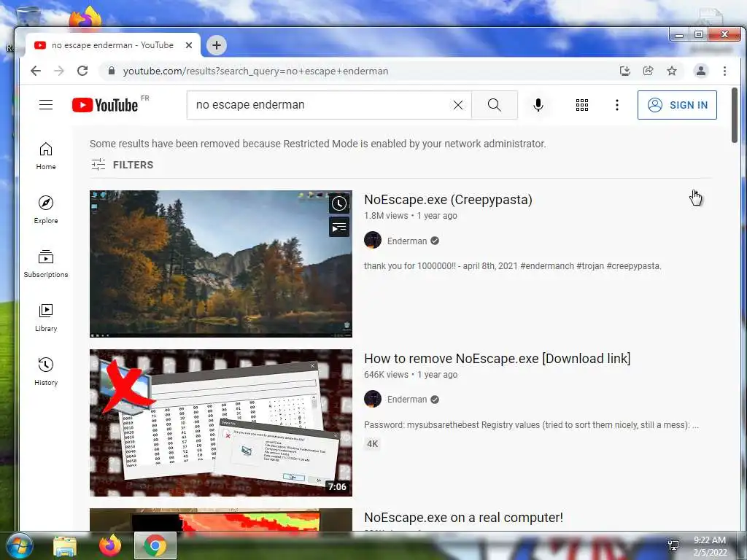Click the SIGN IN button

[x=677, y=105]
